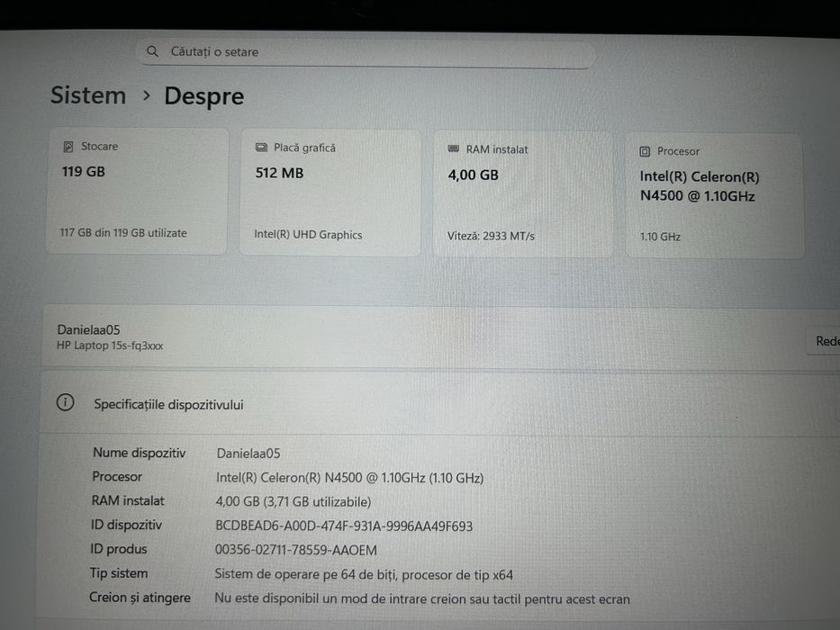Click the 'Danielaa05' value beside Nume dispozitiv
Image resolution: width=840 pixels, height=630 pixels.
(248, 454)
